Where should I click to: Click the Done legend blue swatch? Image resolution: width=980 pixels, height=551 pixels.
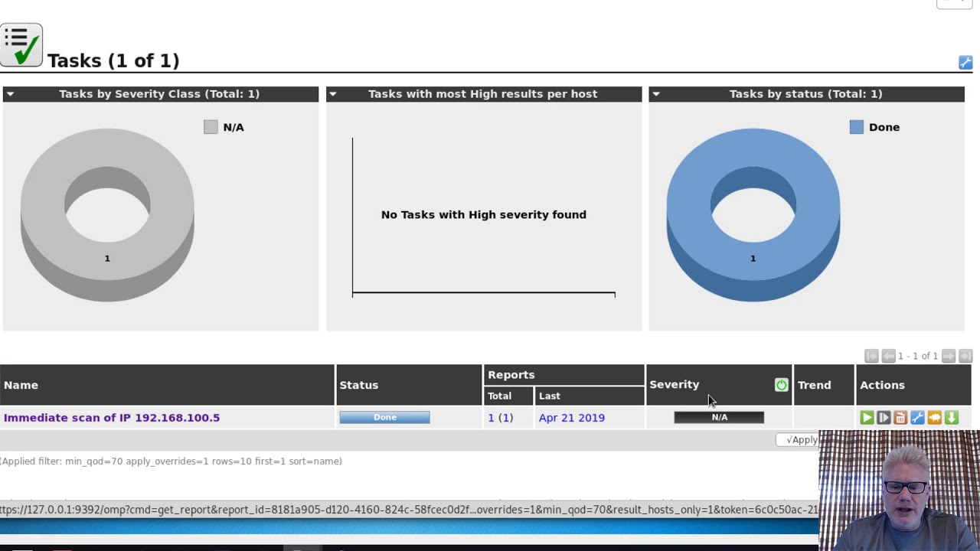pyautogui.click(x=856, y=127)
